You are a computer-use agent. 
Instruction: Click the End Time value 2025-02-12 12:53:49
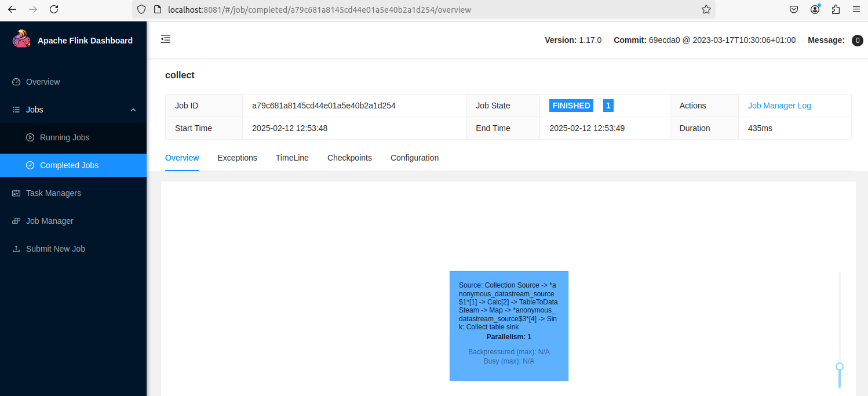pyautogui.click(x=587, y=128)
